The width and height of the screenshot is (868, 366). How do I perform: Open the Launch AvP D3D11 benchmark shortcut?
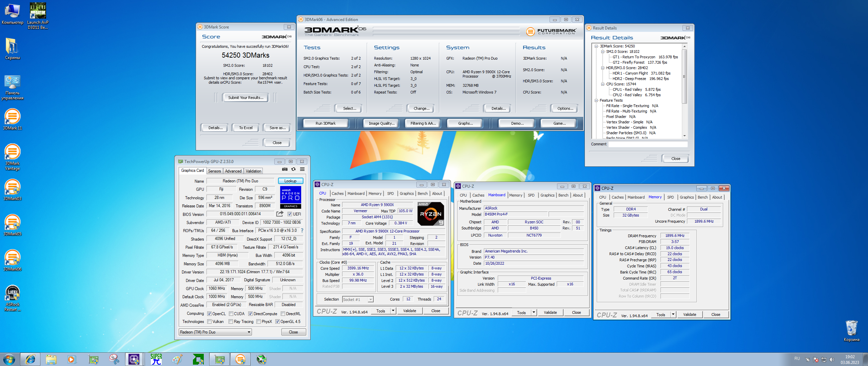[38, 16]
